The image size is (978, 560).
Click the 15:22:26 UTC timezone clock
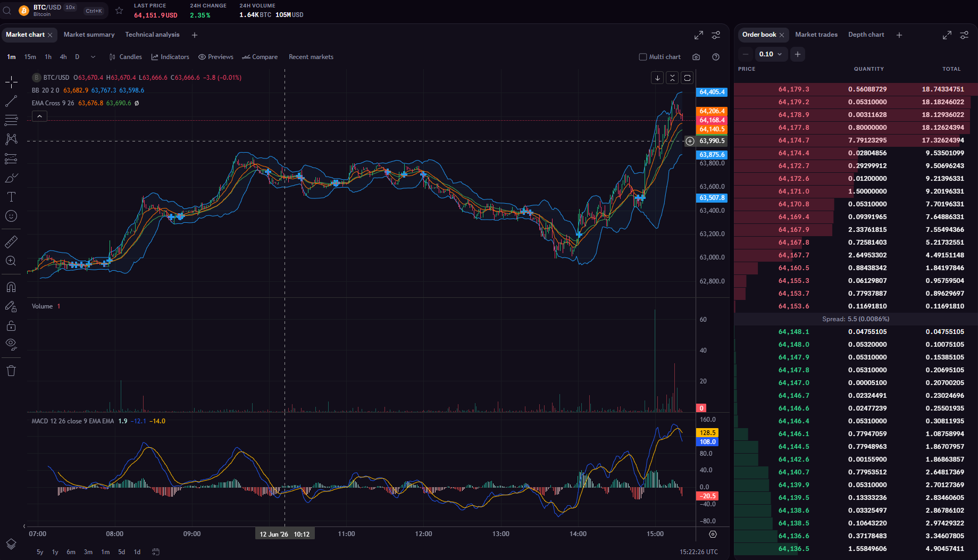pyautogui.click(x=699, y=552)
